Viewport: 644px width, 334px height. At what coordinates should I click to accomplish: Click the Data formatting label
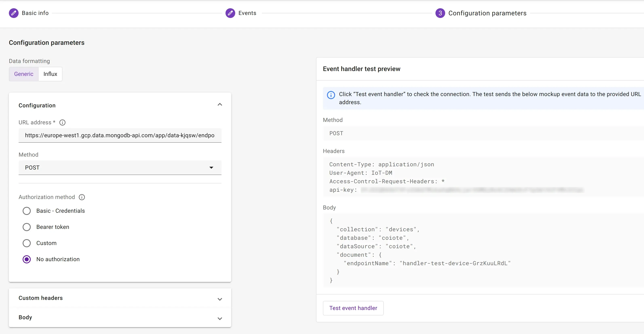(30, 61)
